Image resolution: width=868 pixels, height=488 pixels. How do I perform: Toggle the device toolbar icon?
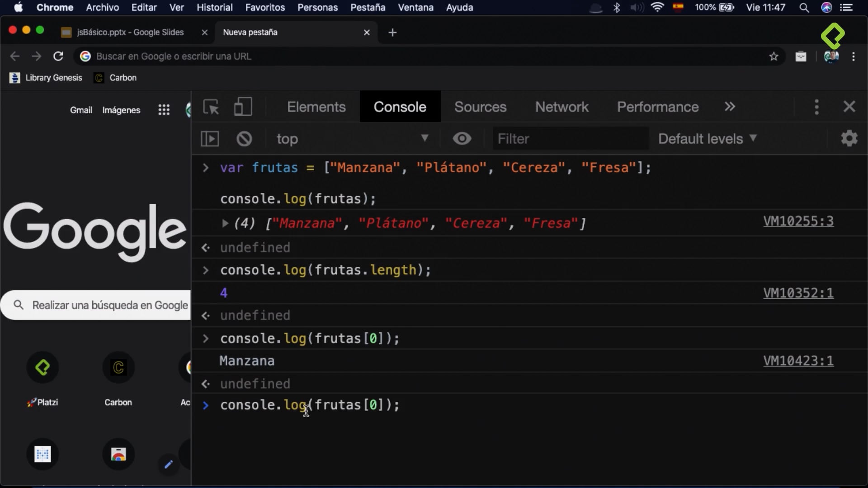(243, 107)
